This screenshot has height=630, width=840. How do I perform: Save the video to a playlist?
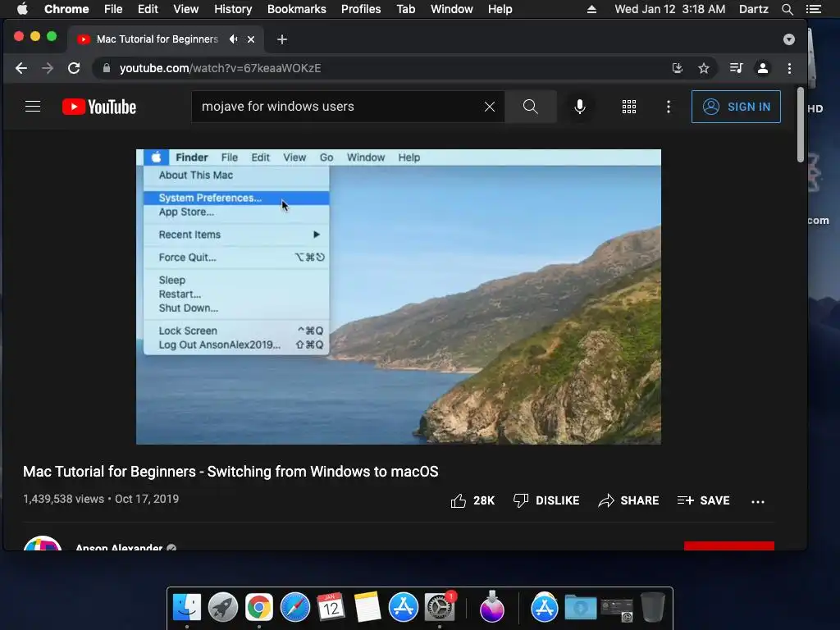point(703,500)
